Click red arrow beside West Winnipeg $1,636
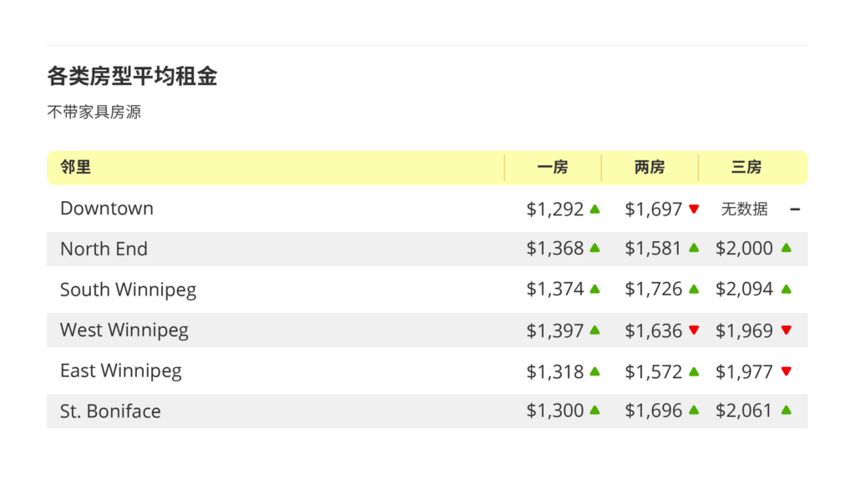Screen dimensions: 855x504 [x=694, y=330]
